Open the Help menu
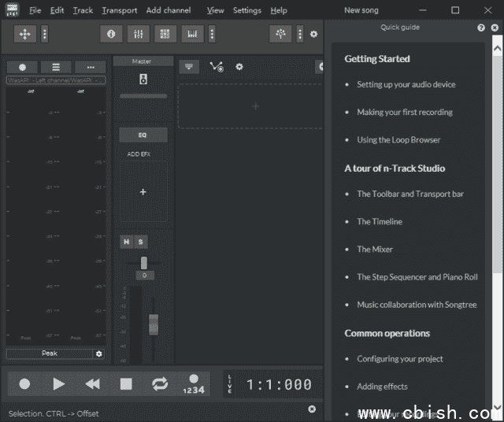The height and width of the screenshot is (422, 504). click(279, 10)
